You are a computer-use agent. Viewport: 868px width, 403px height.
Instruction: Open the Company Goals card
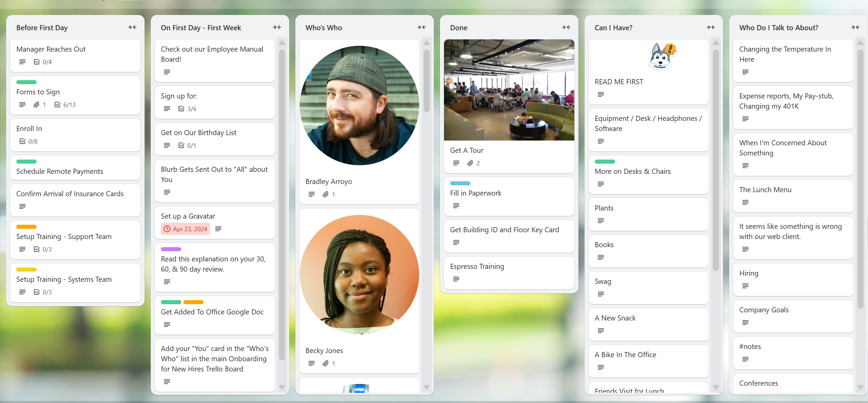point(793,316)
